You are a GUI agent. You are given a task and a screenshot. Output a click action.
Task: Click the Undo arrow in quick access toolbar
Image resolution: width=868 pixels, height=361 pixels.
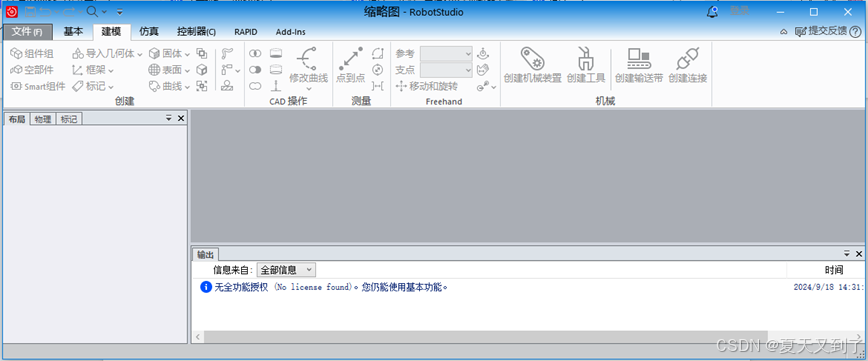(x=46, y=12)
